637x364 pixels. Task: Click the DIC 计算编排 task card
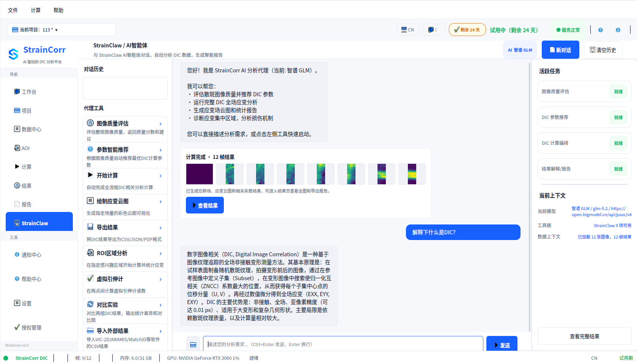point(584,143)
